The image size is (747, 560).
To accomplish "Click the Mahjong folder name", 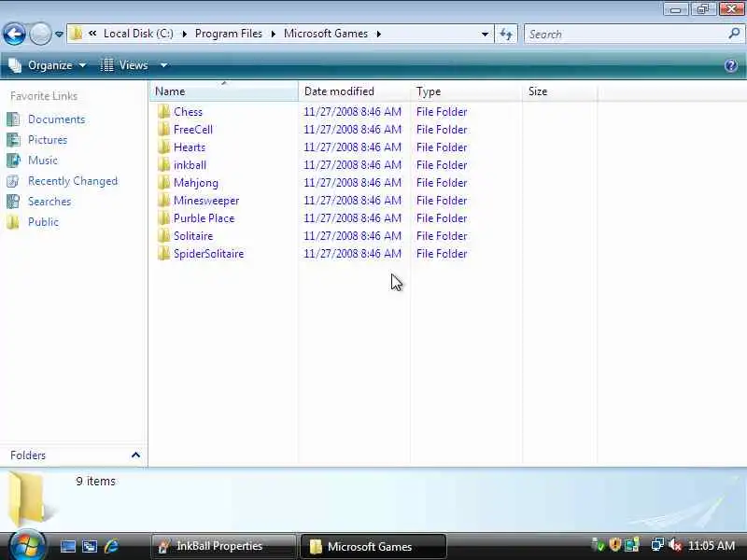I will 196,183.
